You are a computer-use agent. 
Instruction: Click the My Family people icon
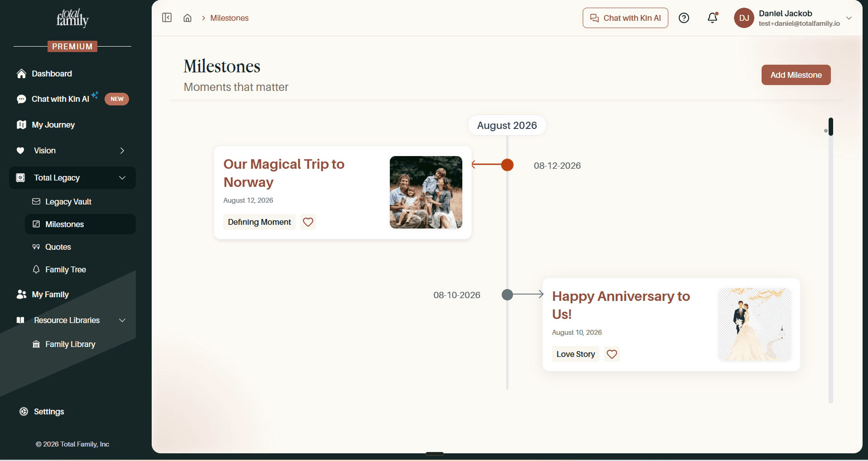point(21,295)
